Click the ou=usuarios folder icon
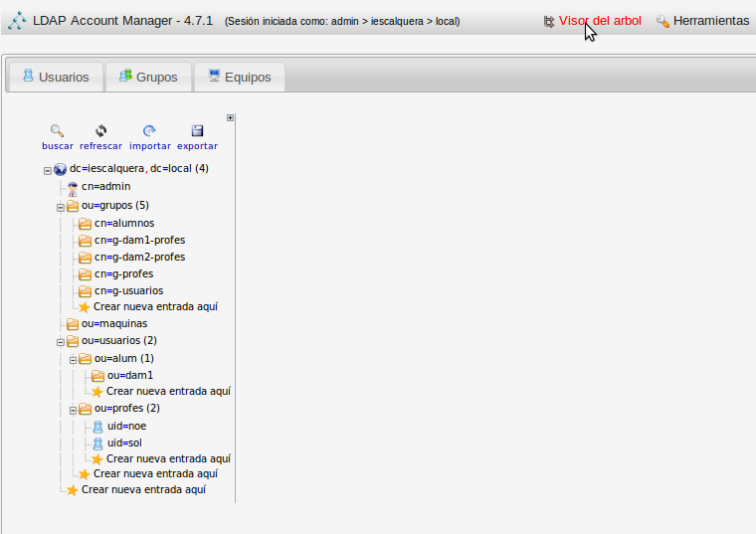 point(73,341)
